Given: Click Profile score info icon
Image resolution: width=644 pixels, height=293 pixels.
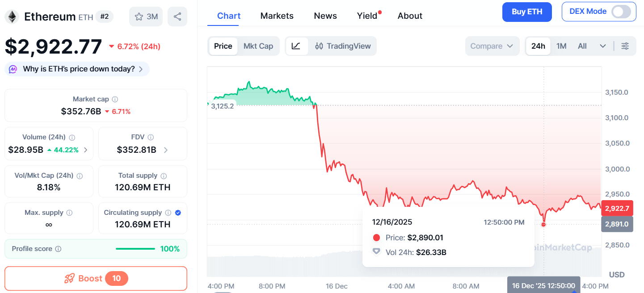Looking at the screenshot, I should point(59,249).
